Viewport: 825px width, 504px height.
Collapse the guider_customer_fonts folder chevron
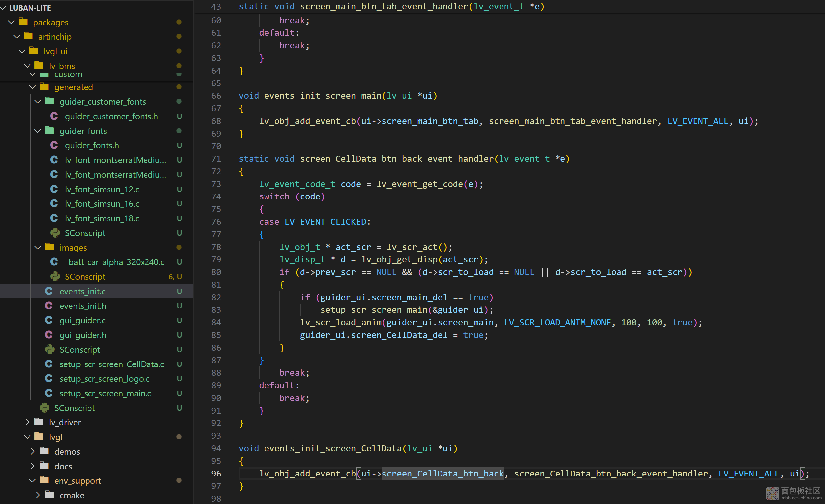(x=38, y=101)
